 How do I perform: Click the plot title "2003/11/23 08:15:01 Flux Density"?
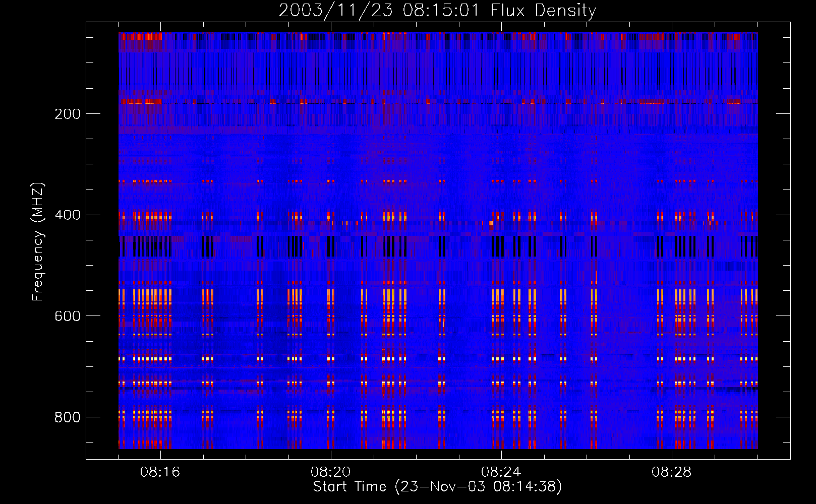pos(437,10)
